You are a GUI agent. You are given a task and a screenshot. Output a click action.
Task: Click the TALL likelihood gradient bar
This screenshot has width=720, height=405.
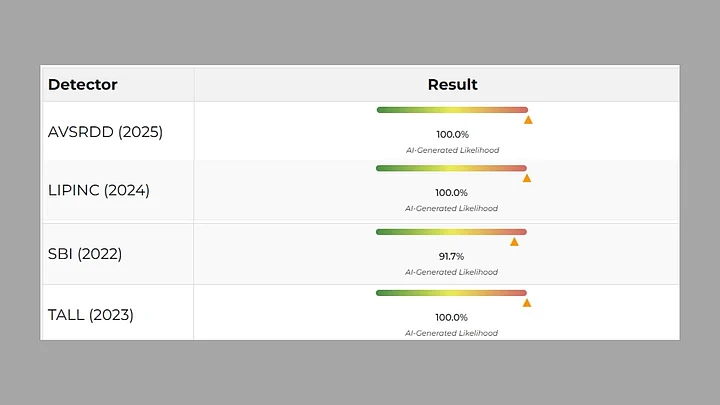point(451,293)
